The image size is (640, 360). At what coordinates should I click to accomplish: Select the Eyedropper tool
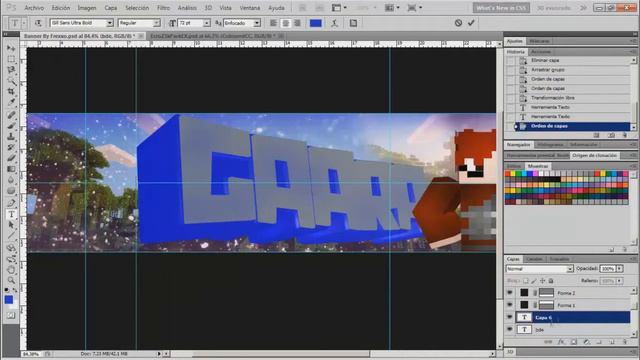[11, 102]
